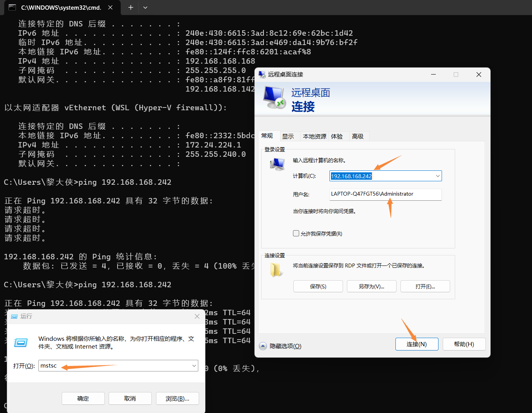
Task: Click the Run dialog program icon
Action: tap(21, 343)
